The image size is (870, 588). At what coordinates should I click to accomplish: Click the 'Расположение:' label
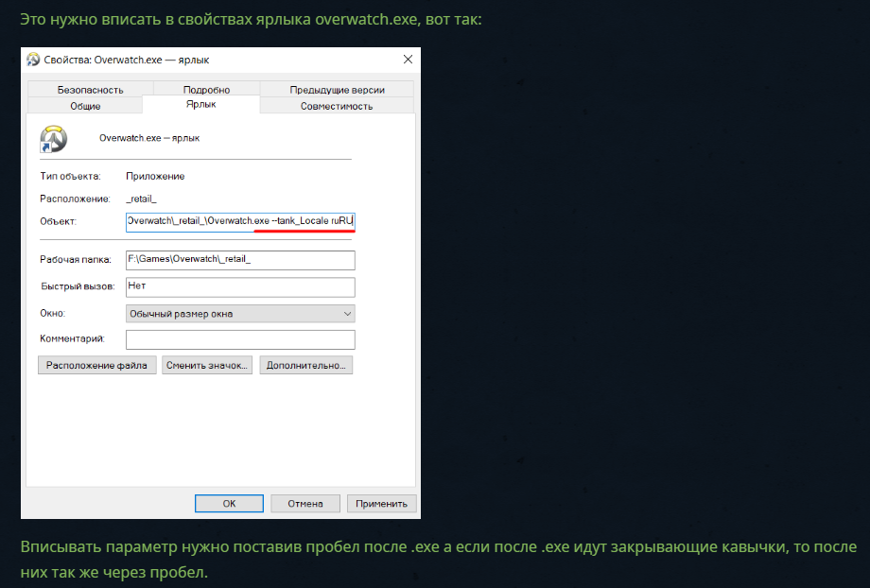pos(75,199)
